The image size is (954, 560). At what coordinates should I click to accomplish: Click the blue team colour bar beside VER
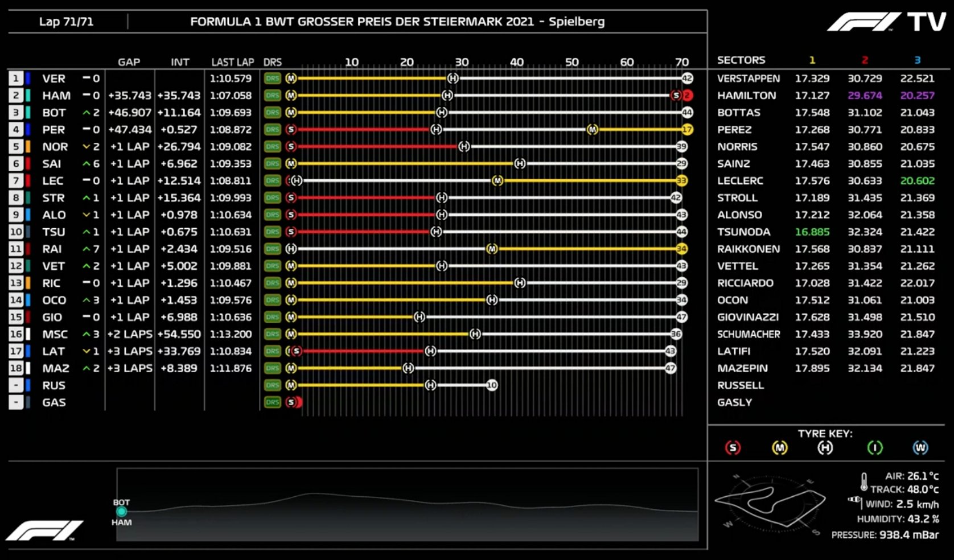pyautogui.click(x=28, y=79)
